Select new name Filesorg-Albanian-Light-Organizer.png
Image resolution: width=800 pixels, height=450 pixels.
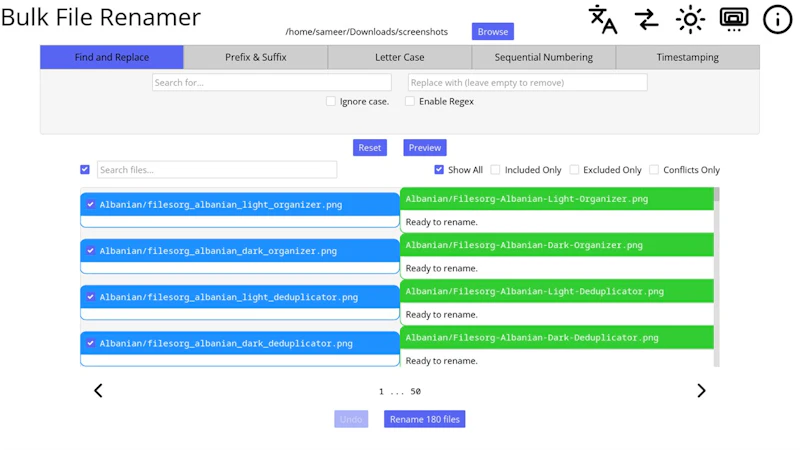(527, 199)
